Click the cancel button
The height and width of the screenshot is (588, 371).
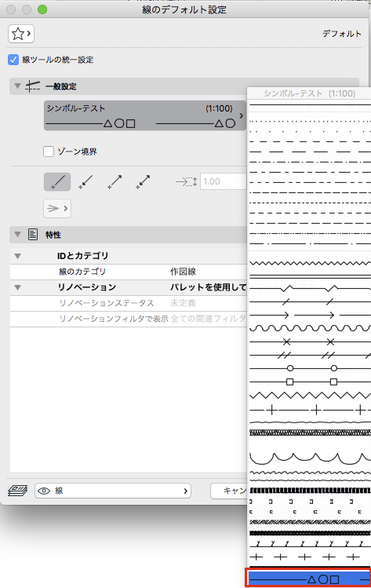[x=228, y=491]
